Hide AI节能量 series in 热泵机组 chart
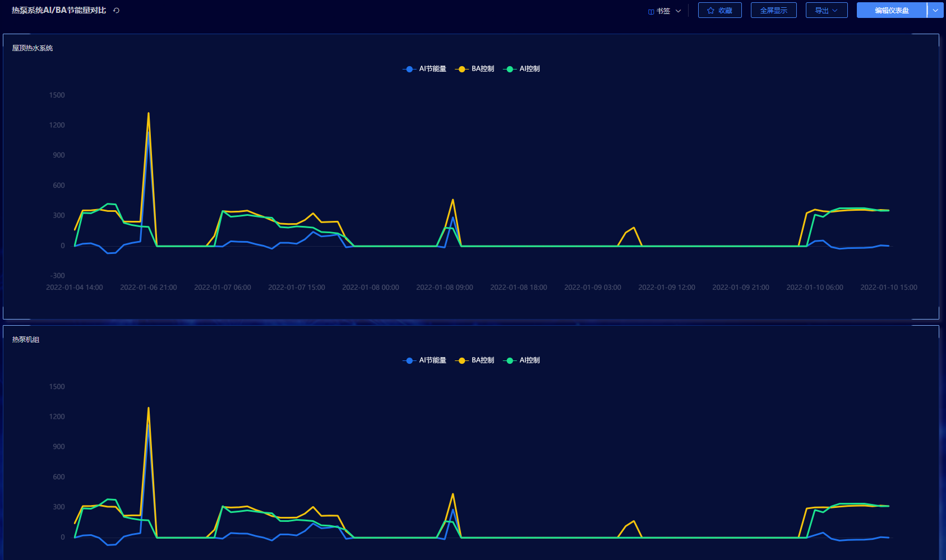This screenshot has width=946, height=560. (x=432, y=360)
